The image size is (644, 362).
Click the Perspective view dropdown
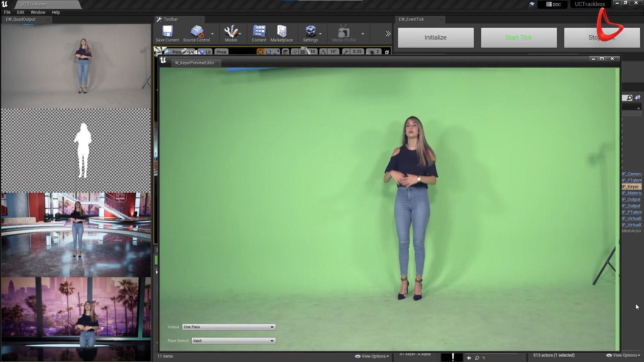click(x=182, y=51)
